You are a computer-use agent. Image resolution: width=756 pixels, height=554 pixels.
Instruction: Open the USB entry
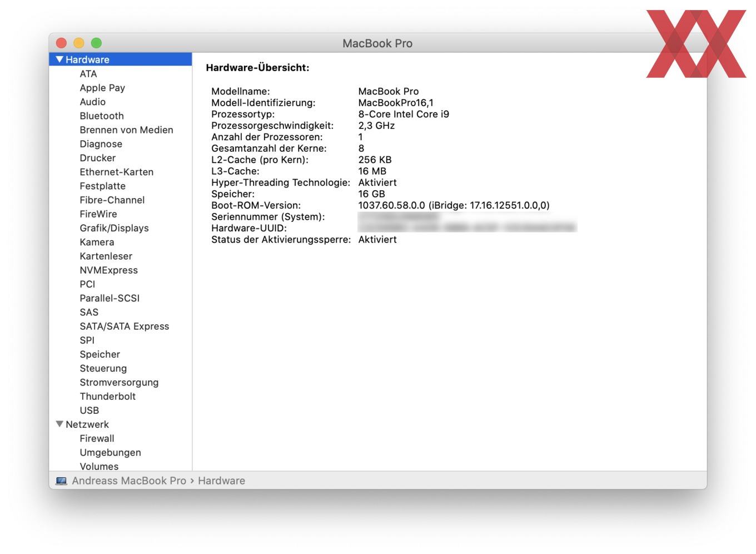(89, 410)
